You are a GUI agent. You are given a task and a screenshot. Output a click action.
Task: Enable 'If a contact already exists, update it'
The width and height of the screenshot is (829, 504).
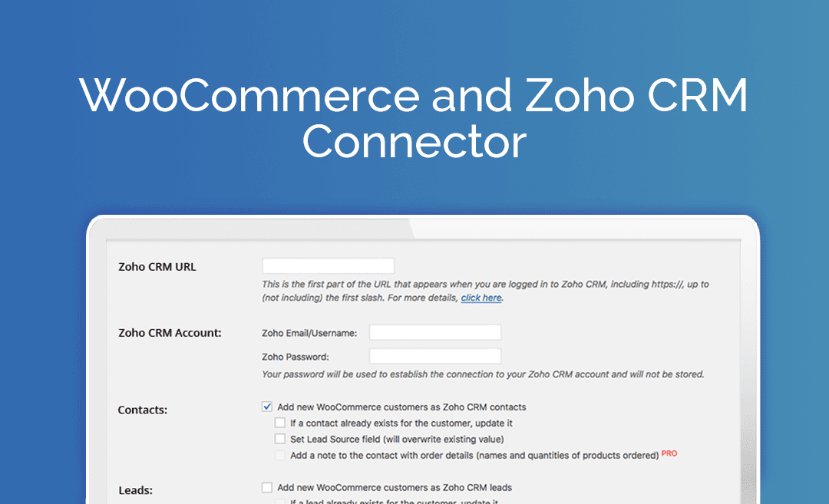pyautogui.click(x=280, y=423)
